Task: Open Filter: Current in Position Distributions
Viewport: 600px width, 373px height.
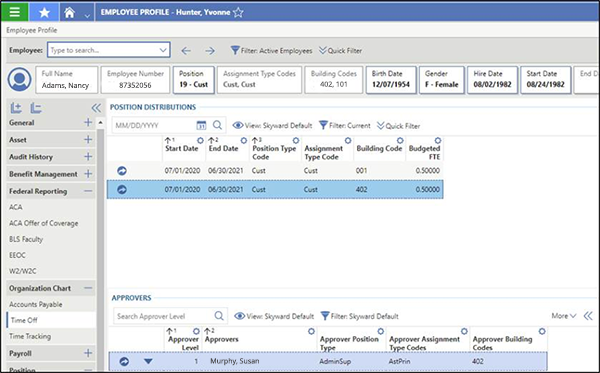Action: click(345, 125)
